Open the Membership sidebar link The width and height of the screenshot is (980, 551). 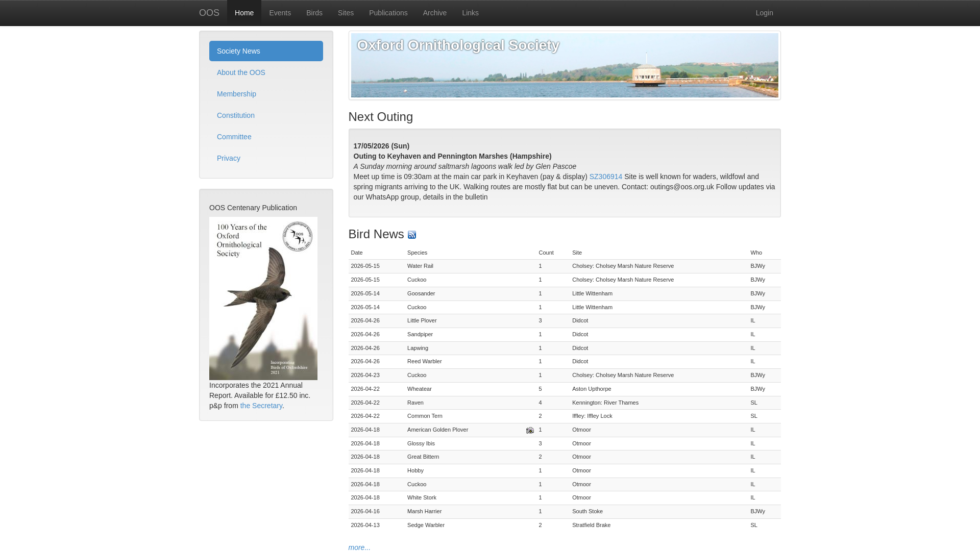click(x=266, y=94)
